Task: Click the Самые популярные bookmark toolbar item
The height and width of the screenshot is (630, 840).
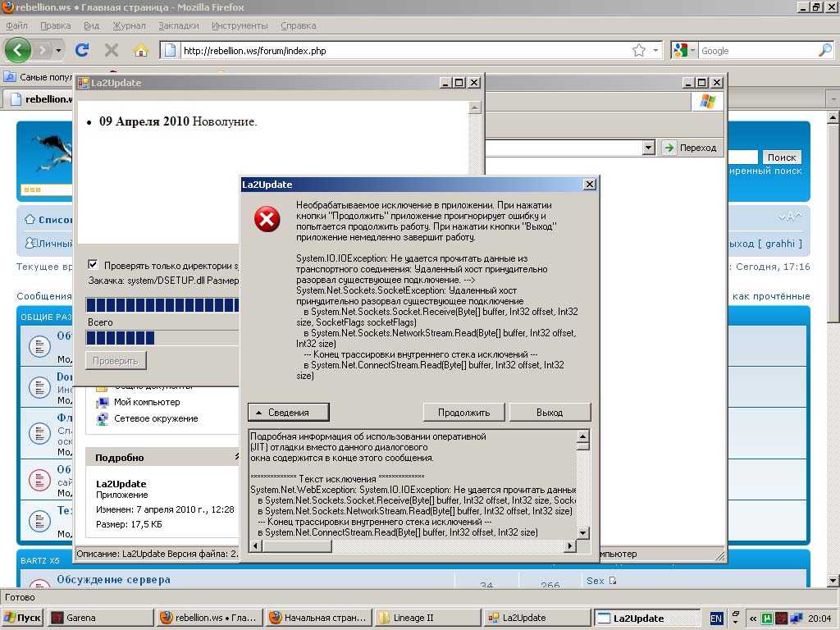Action: tap(38, 77)
